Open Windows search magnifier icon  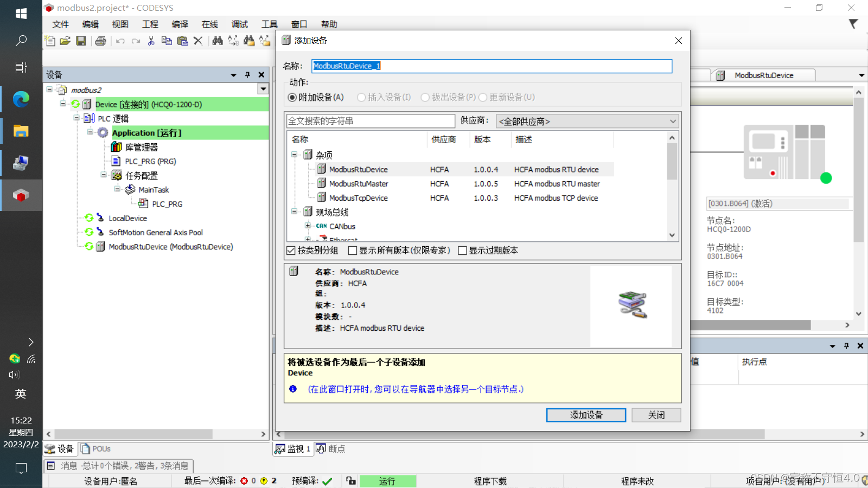[x=21, y=41]
